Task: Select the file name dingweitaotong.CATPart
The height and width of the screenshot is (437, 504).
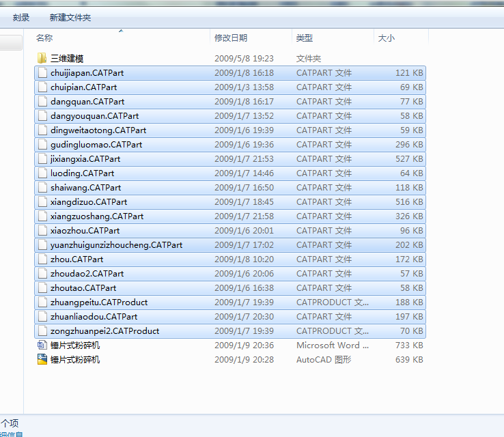Action: (98, 130)
